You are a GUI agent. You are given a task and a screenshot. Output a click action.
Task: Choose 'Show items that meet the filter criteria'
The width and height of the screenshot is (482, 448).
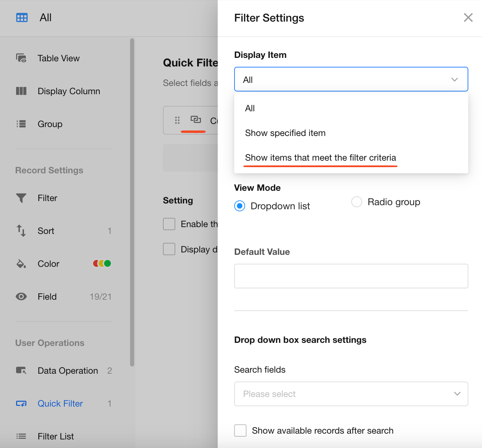click(320, 158)
